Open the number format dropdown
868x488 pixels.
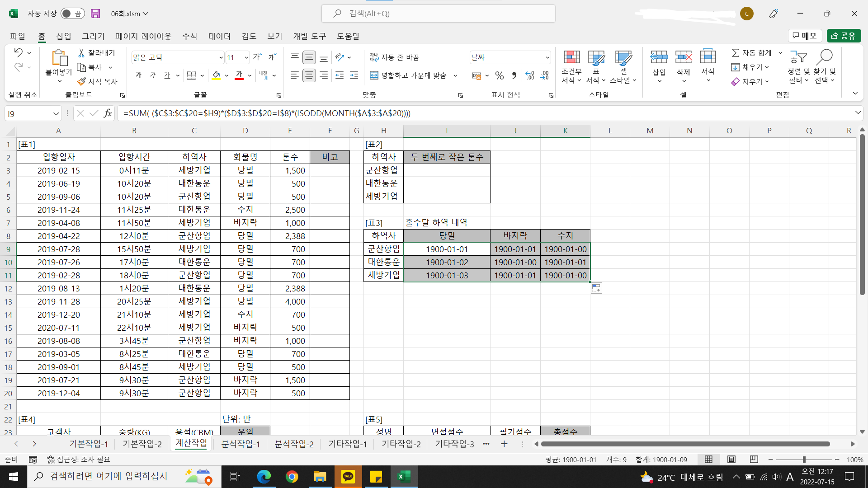point(547,57)
